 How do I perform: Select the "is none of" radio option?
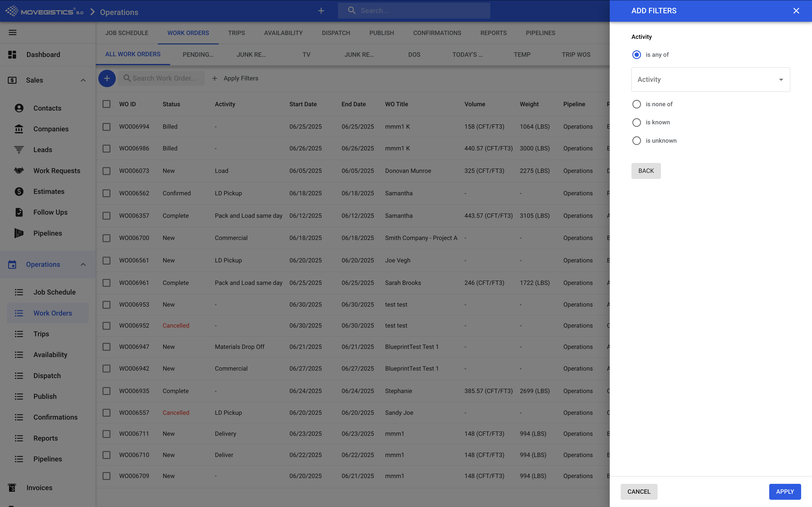636,104
